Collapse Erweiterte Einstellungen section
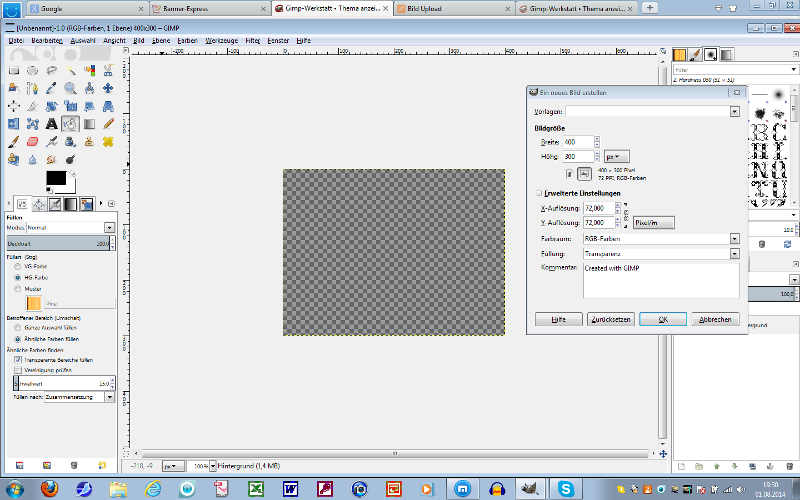 (538, 193)
